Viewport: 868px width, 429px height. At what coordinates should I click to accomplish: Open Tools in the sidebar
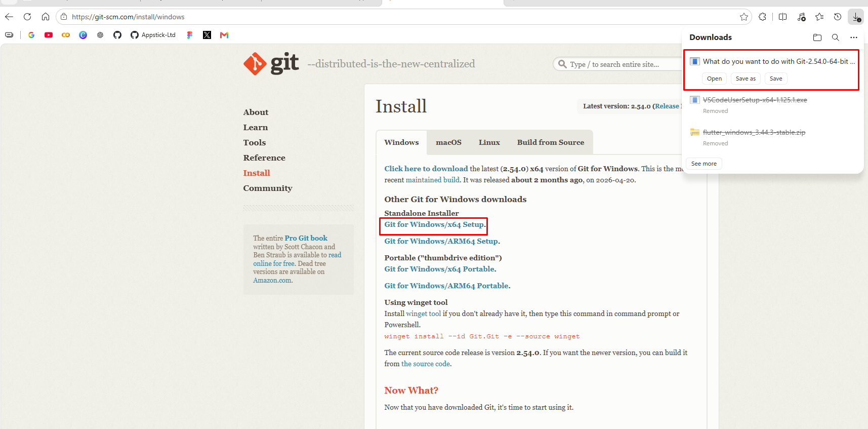pos(255,143)
